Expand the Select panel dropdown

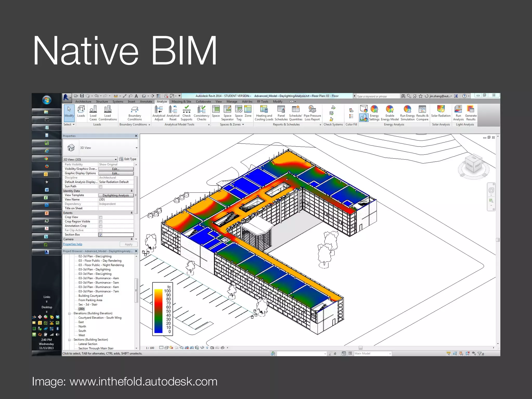69,124
